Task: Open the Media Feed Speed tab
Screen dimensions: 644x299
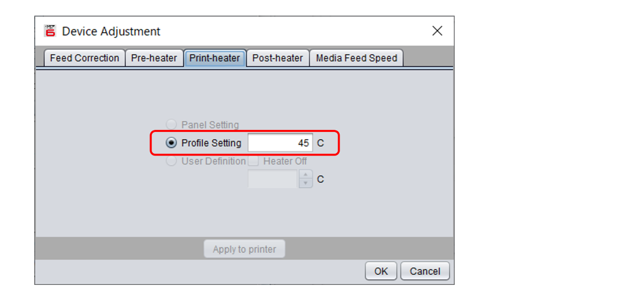Action: point(356,58)
